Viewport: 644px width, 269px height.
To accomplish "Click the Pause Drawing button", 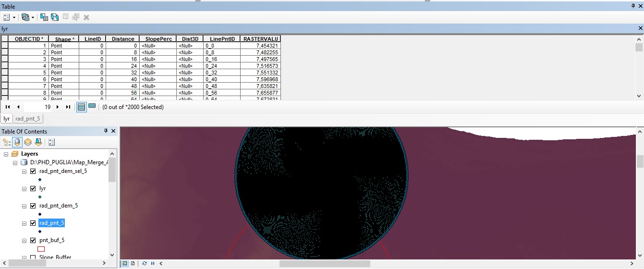I will tap(153, 263).
